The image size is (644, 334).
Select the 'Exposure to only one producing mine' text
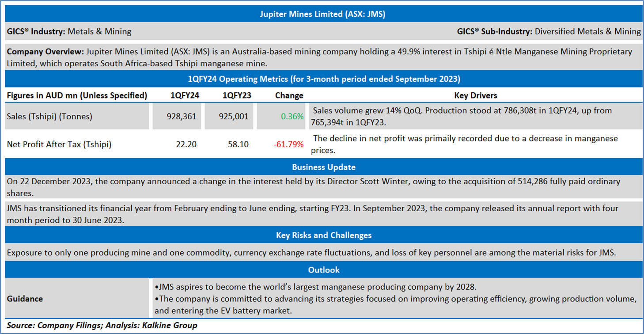click(x=311, y=253)
